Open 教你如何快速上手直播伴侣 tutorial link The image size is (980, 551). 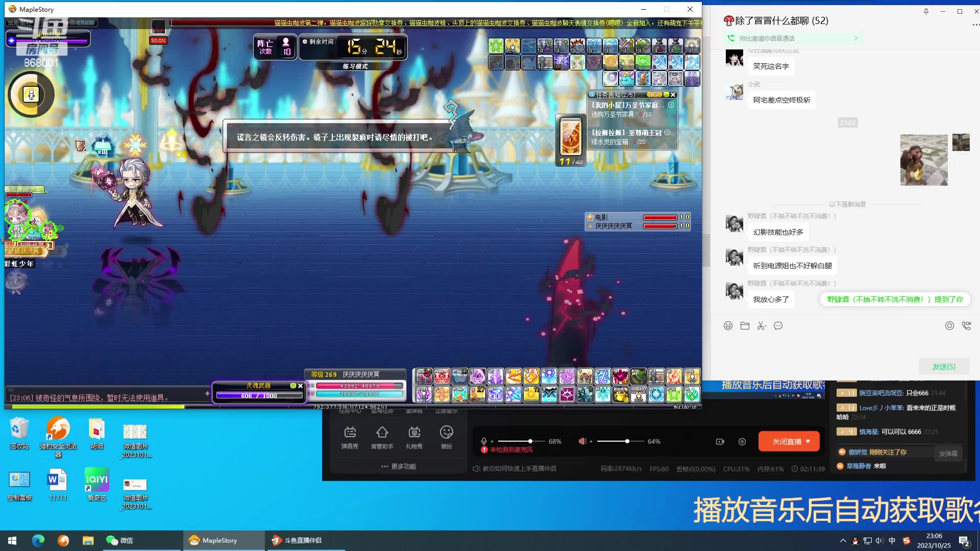click(x=514, y=468)
